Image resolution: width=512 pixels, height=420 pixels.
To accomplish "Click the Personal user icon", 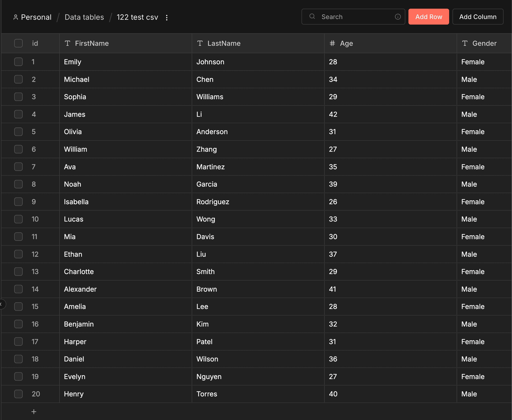I will [16, 17].
